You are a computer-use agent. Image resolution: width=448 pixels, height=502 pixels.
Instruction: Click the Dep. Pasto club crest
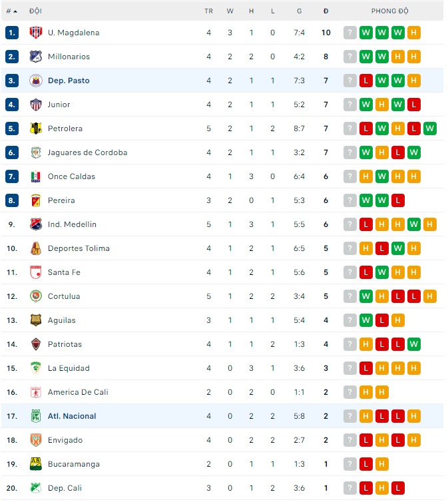click(36, 81)
